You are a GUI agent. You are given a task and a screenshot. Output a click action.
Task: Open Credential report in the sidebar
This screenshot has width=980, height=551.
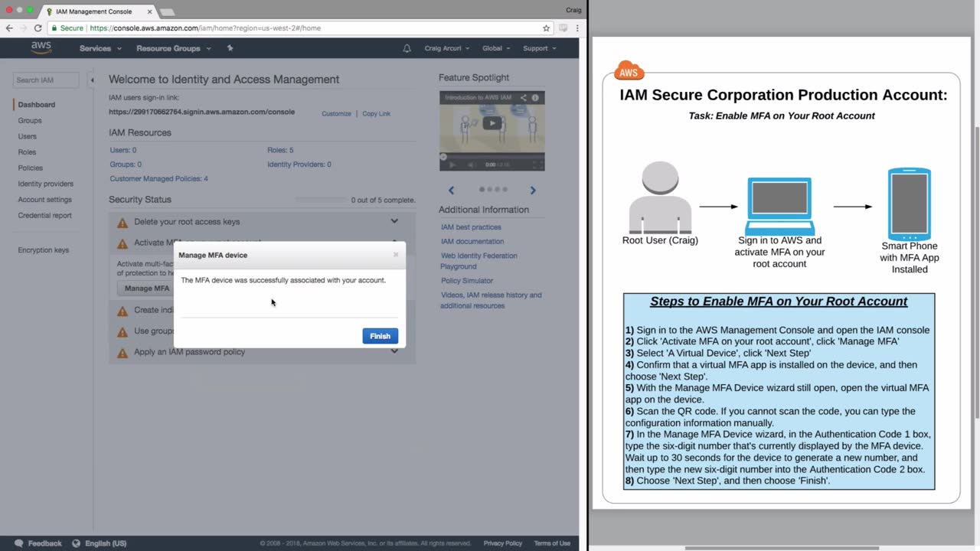[x=45, y=216]
